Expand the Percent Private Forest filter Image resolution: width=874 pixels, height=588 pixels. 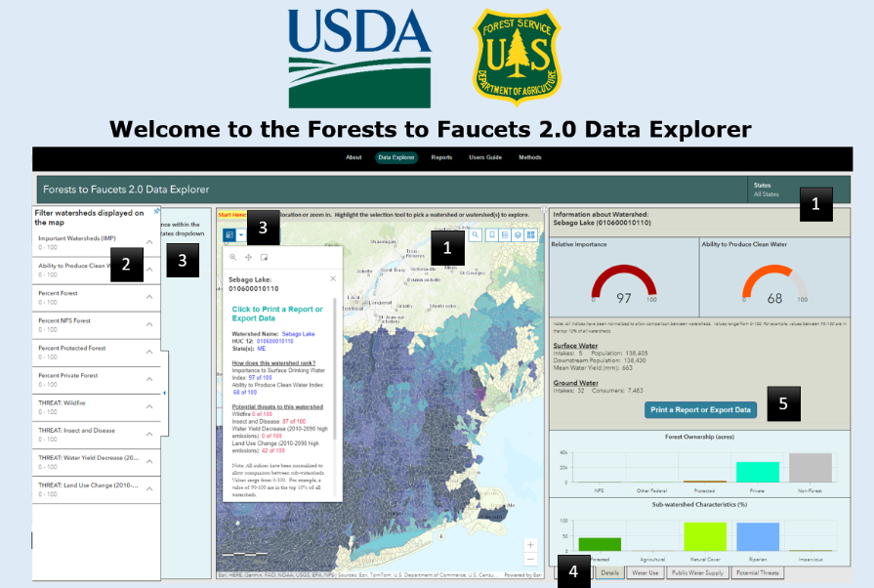coord(149,379)
